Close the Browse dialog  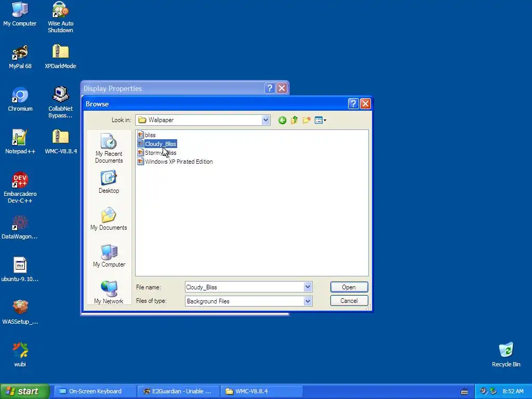[x=365, y=104]
